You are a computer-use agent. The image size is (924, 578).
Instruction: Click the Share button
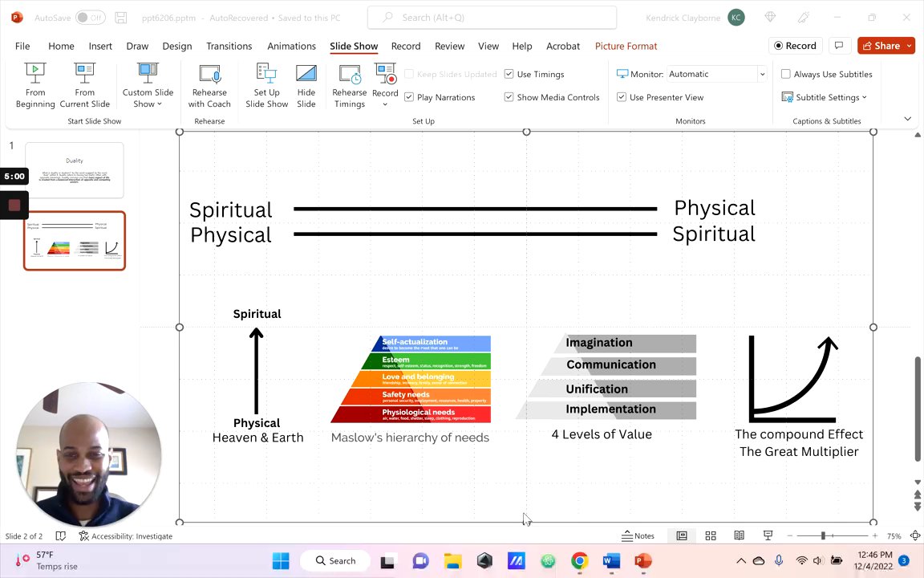(x=881, y=46)
